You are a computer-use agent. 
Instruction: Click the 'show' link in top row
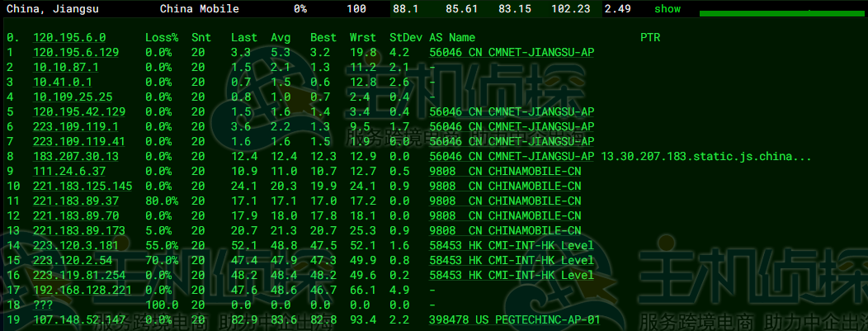click(668, 9)
